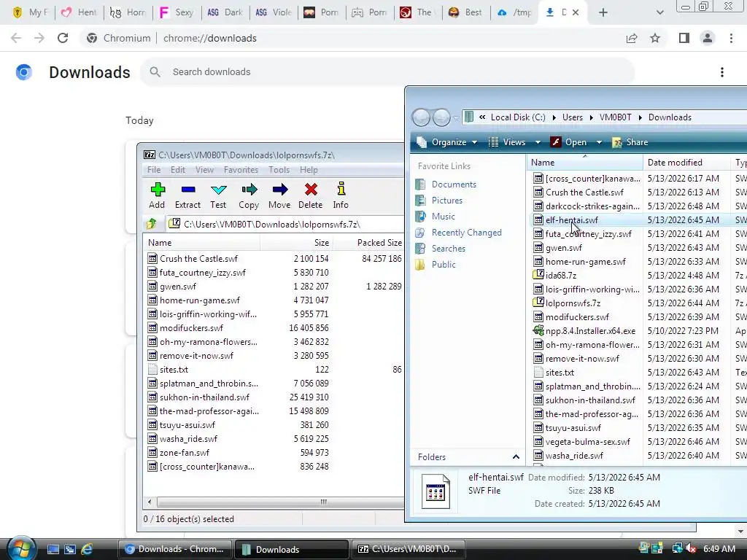Switch to the Downloads - Chromium taskbar button

click(175, 549)
